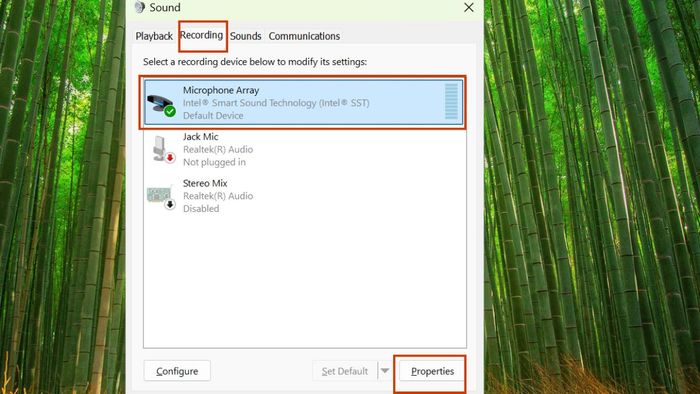Click 'Realtek(R) Audio' under Stereo Mix
This screenshot has height=394, width=700.
tap(218, 196)
